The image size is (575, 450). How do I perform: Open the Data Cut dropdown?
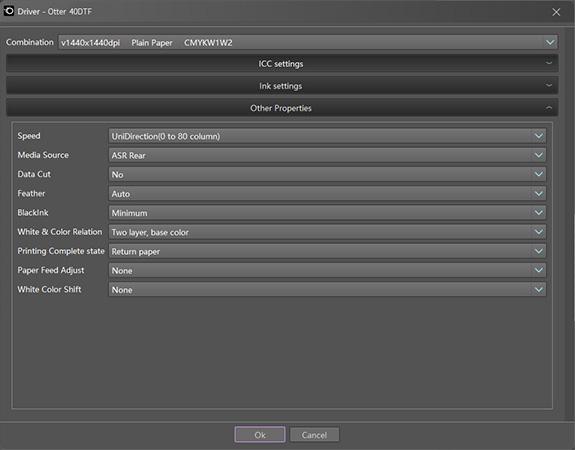327,174
